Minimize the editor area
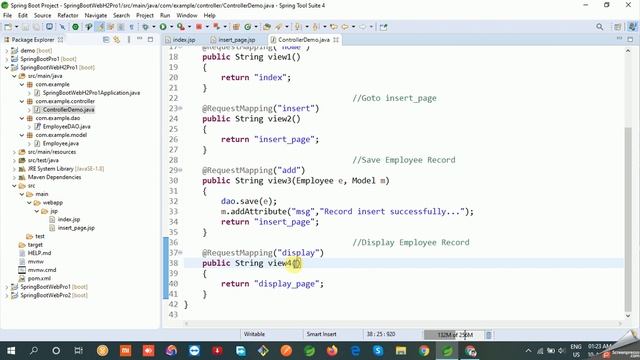The height and width of the screenshot is (360, 640). (x=619, y=39)
